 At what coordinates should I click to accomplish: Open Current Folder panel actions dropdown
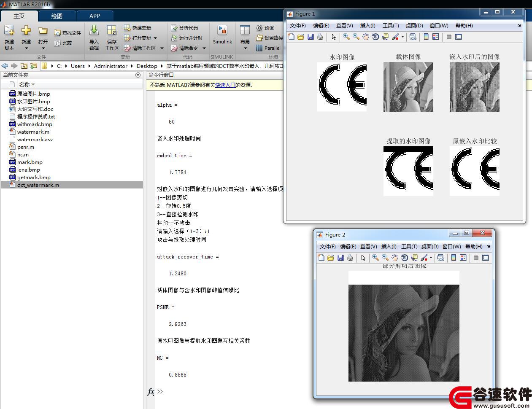point(138,75)
